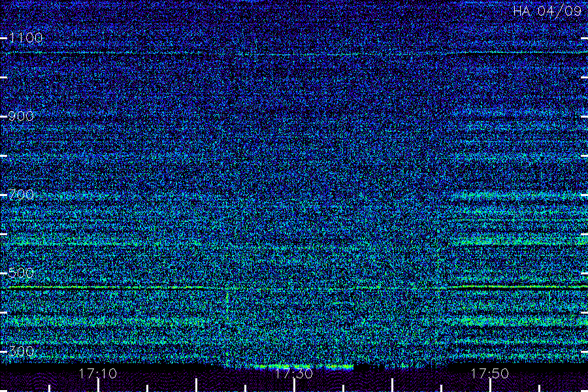This screenshot has height=392, width=588.
Task: Click the HA 04/09 date label
Action: 547,11
